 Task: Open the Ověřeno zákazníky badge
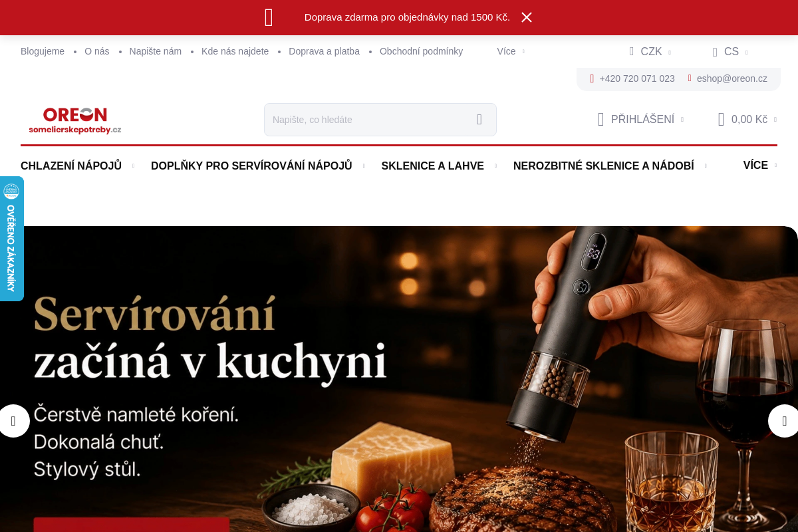11,239
